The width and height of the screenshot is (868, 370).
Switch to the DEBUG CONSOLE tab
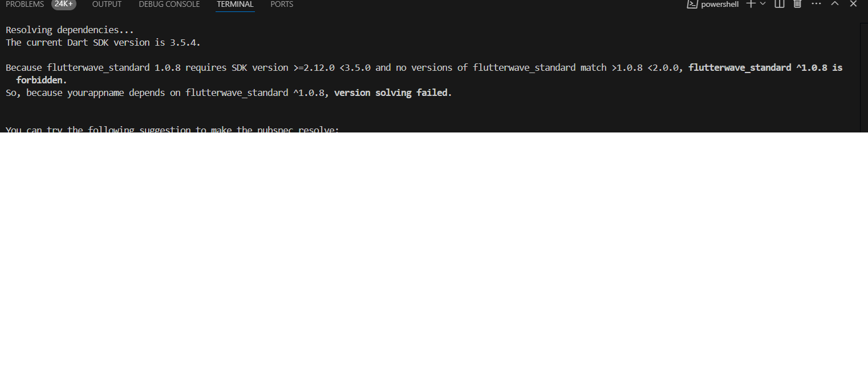[169, 4]
